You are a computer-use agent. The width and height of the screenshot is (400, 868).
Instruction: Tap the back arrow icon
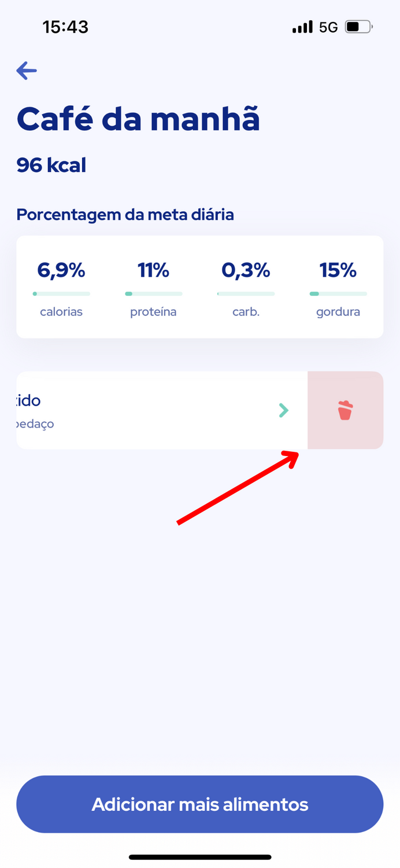(27, 71)
